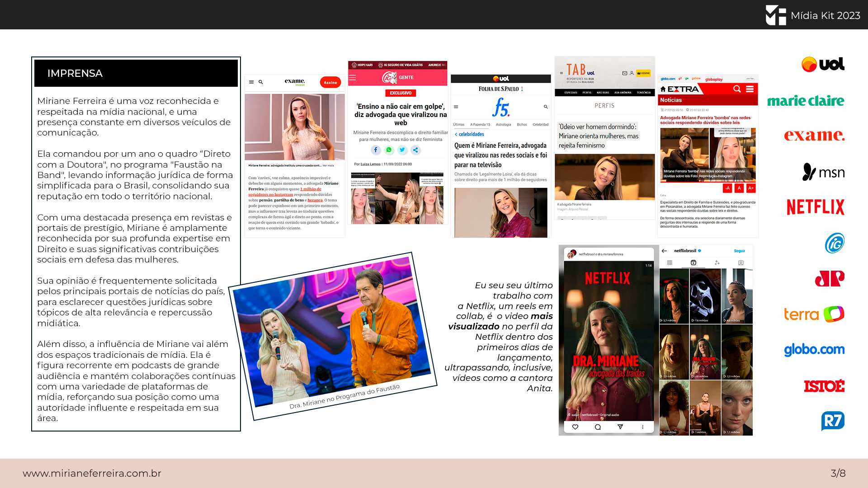Click the marie claire logo
868x488 pixels.
(x=806, y=100)
